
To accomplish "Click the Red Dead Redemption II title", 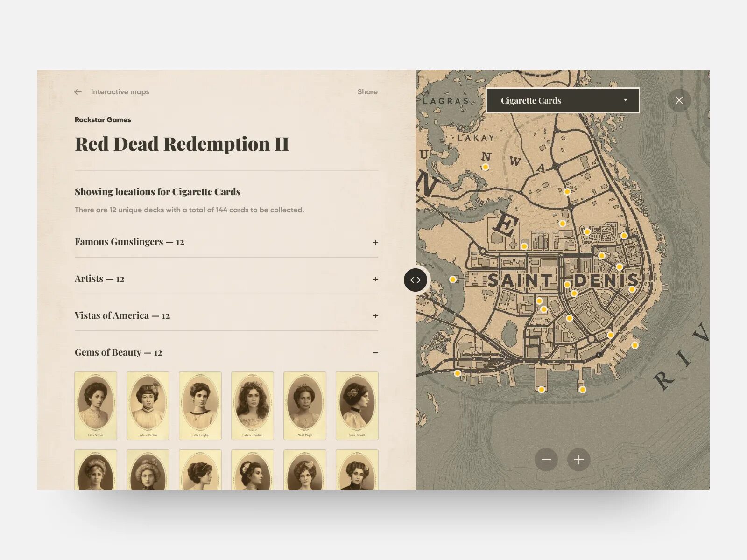I will pos(182,144).
